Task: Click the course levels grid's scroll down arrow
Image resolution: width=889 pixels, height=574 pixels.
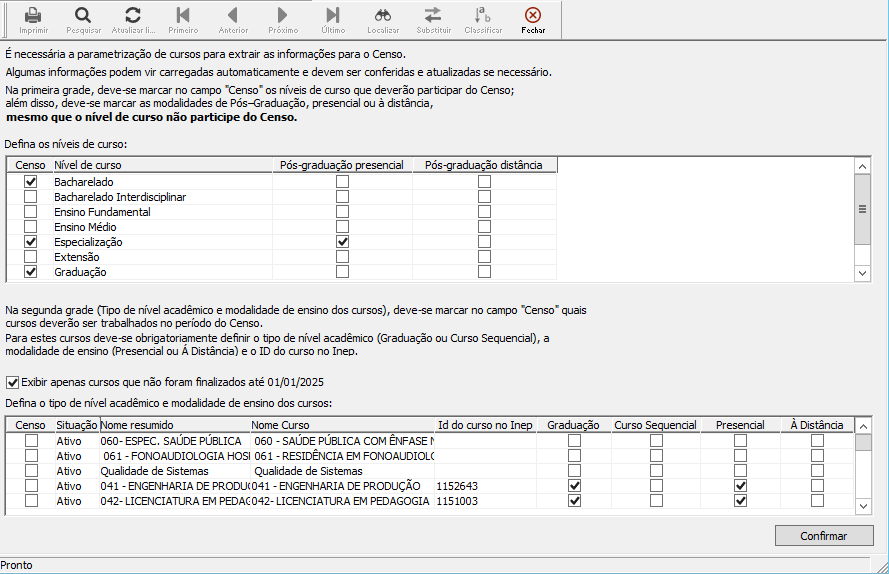Action: [862, 273]
